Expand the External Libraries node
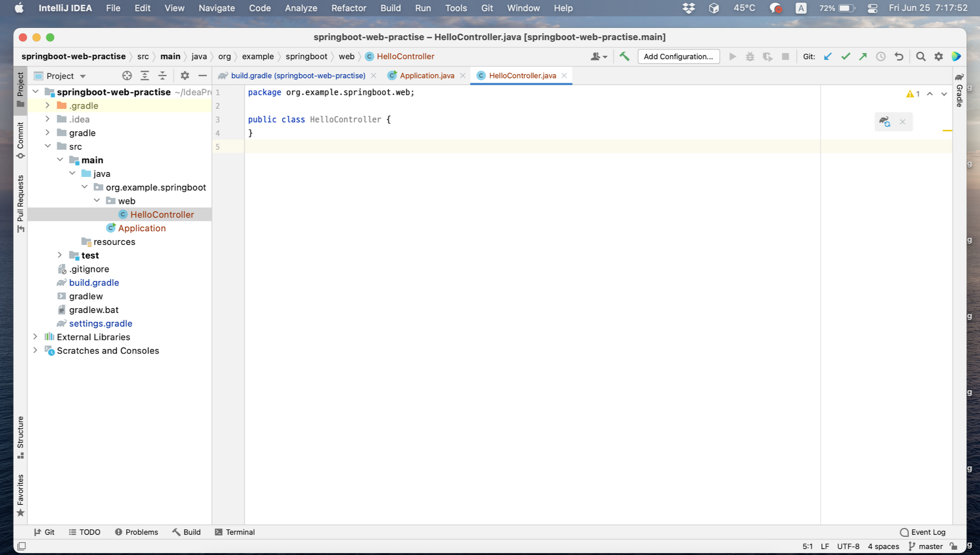 [x=35, y=337]
